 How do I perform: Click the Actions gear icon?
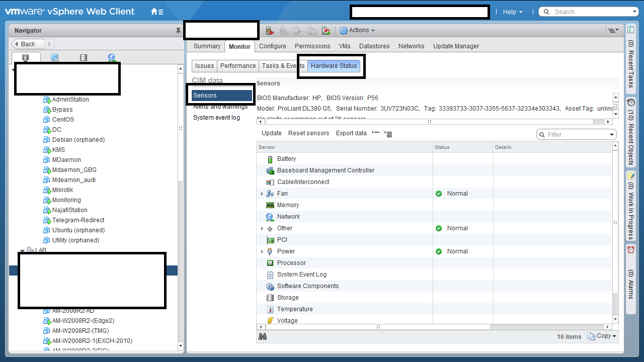(x=344, y=31)
